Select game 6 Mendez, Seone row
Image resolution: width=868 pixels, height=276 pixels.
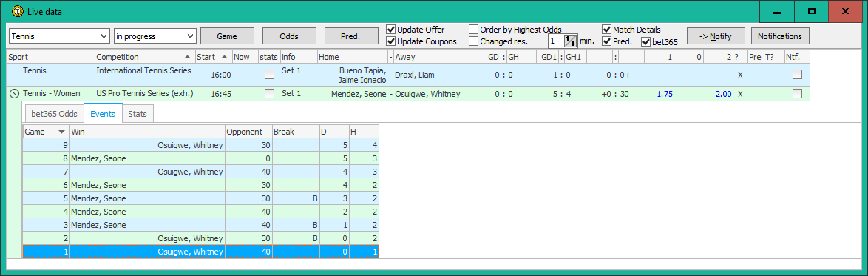click(200, 185)
